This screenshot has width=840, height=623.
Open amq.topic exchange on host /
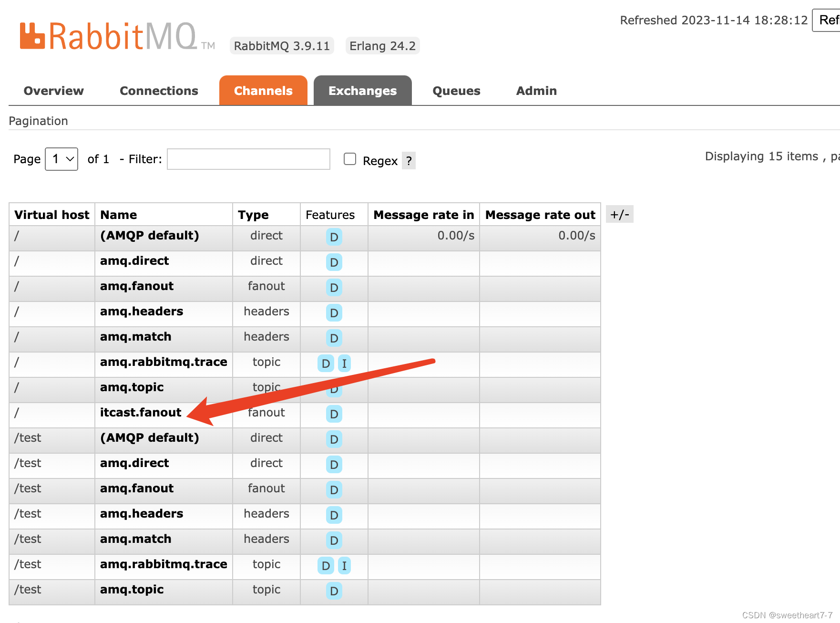(x=132, y=387)
